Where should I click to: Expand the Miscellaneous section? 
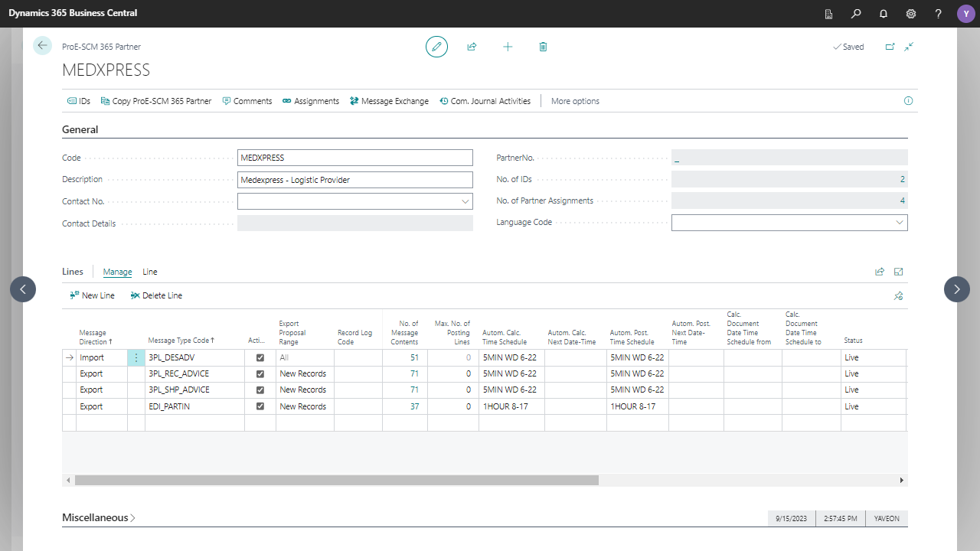coord(99,518)
